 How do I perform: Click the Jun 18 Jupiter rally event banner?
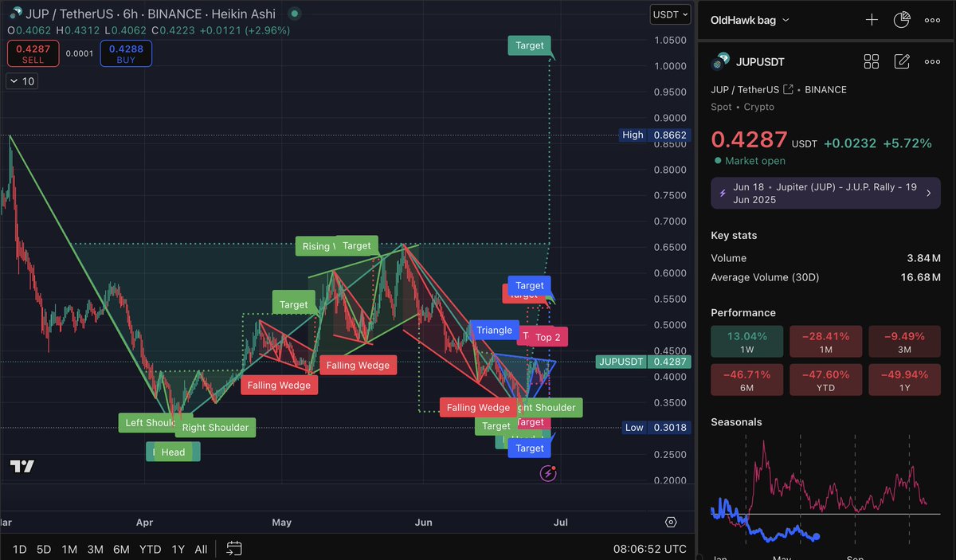pyautogui.click(x=825, y=193)
